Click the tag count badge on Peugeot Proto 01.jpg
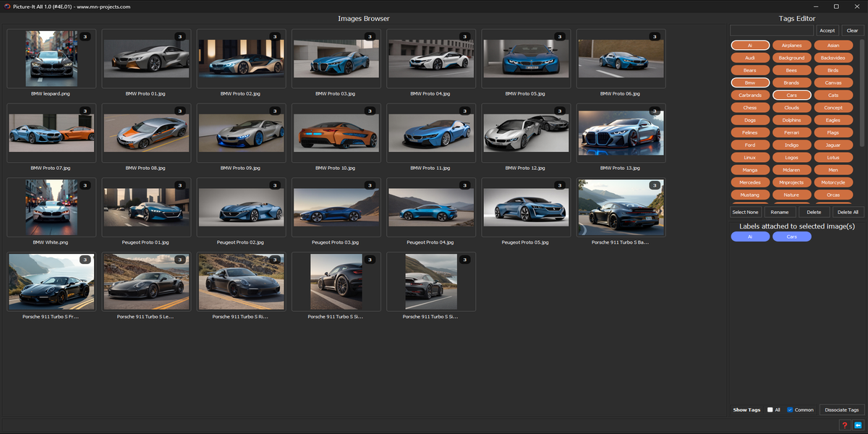Viewport: 868px width, 434px height. coord(179,185)
